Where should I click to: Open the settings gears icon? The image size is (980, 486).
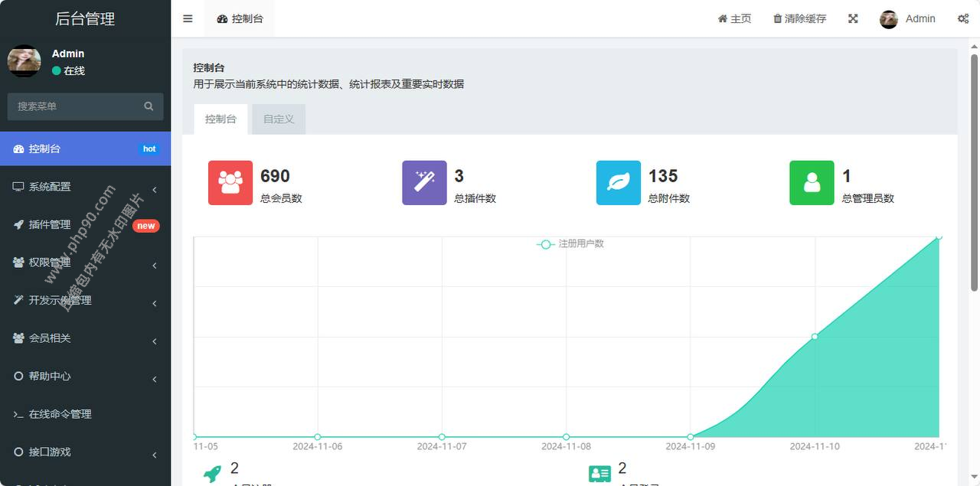click(x=963, y=19)
